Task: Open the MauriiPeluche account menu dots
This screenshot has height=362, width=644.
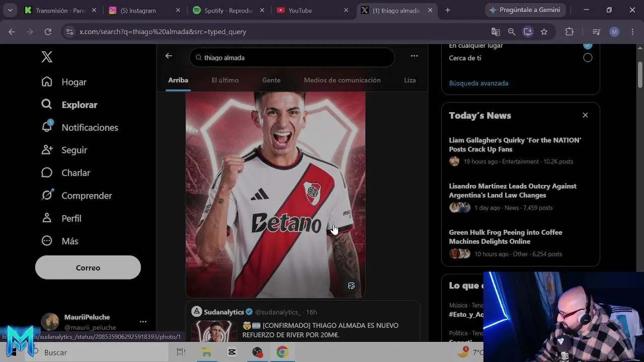Action: tap(143, 322)
